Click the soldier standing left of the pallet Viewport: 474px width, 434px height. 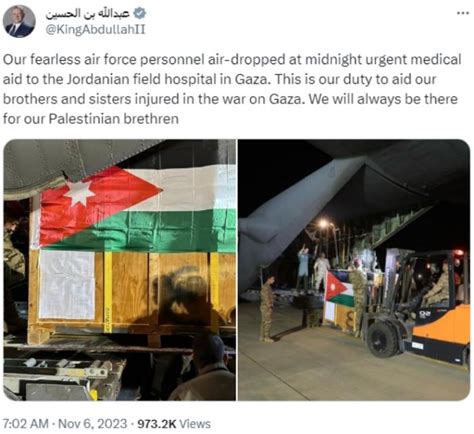pos(267,308)
